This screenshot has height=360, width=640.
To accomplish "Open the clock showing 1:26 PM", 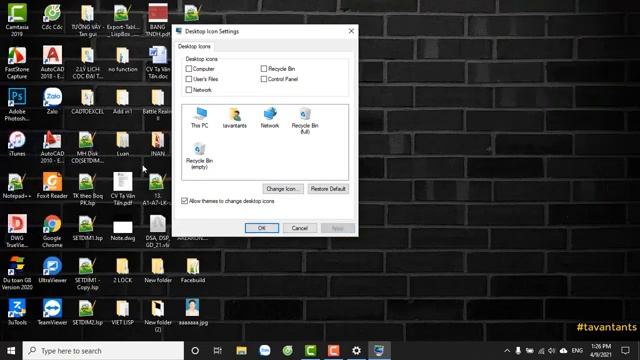I will pyautogui.click(x=601, y=351).
